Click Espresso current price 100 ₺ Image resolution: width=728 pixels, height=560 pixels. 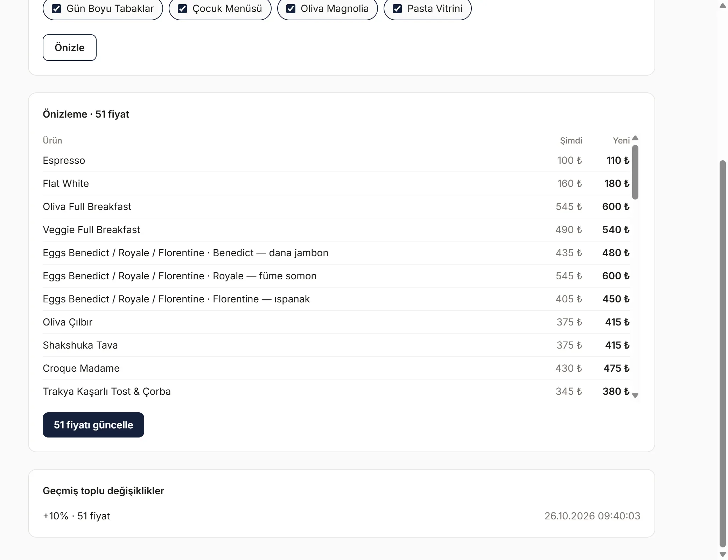(x=569, y=160)
